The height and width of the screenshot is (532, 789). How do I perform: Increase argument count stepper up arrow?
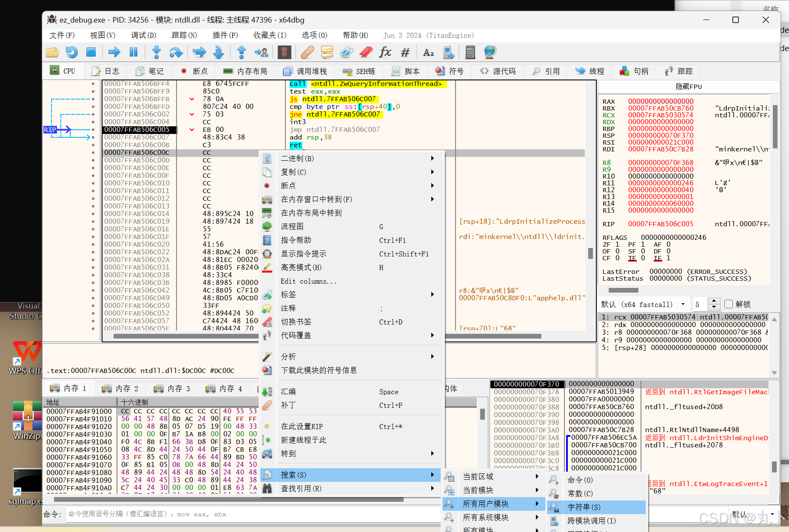[x=714, y=301]
